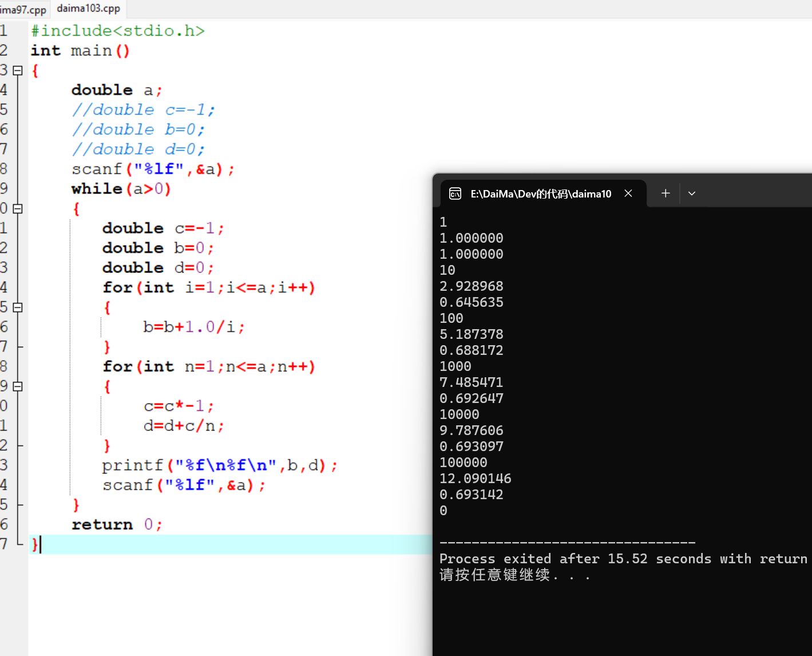Open the terminal profile dropdown chevron
The image size is (812, 656).
(692, 193)
